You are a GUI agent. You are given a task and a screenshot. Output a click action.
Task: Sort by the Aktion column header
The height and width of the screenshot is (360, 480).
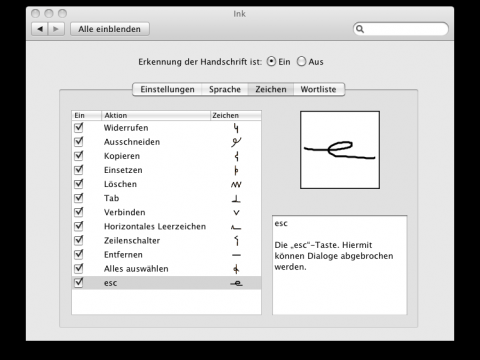[x=156, y=115]
